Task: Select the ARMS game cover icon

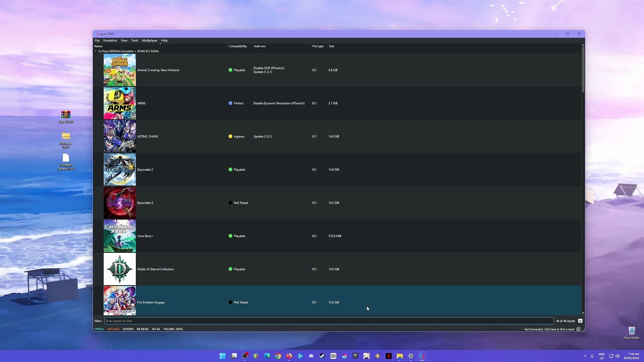Action: tap(119, 103)
